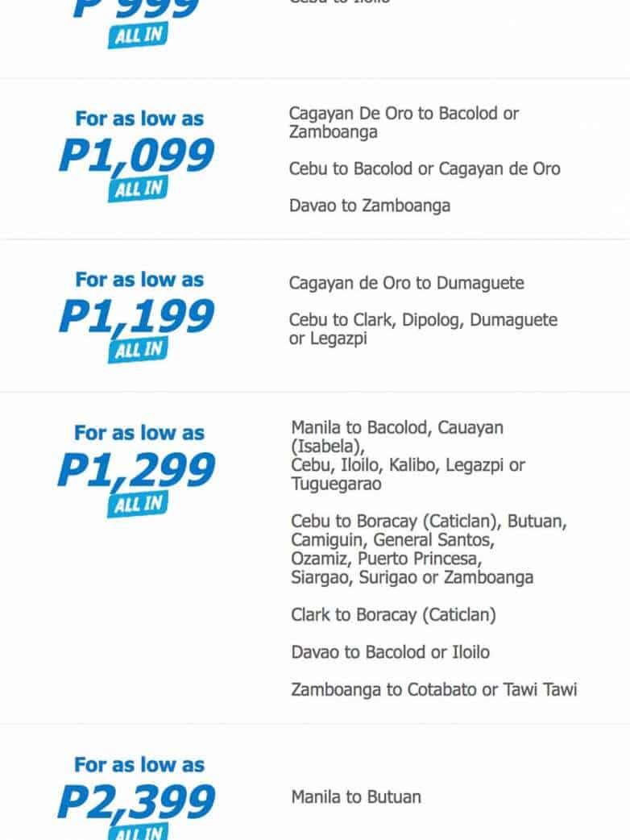The width and height of the screenshot is (630, 840).
Task: Open the Manila to Bacolod, Cauayan route list
Action: (x=408, y=455)
